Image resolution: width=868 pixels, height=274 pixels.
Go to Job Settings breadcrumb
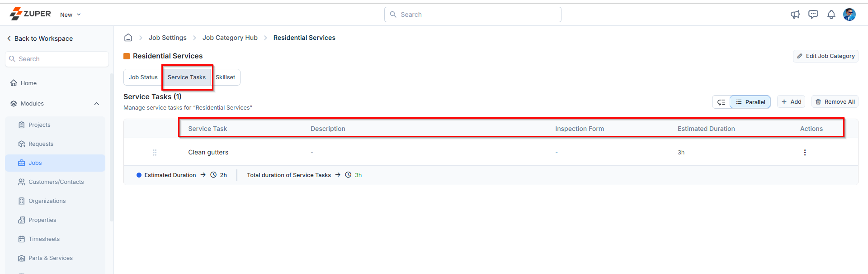pos(168,38)
